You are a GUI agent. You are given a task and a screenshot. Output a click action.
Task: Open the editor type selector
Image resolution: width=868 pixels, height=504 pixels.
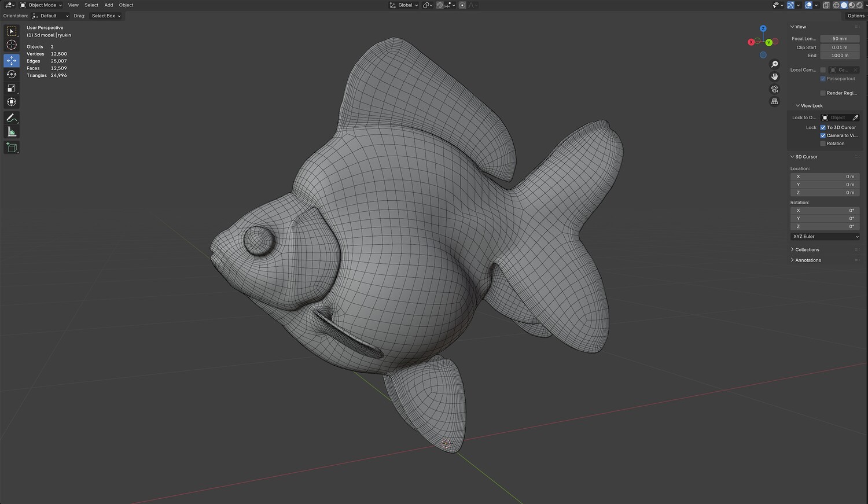pos(10,5)
